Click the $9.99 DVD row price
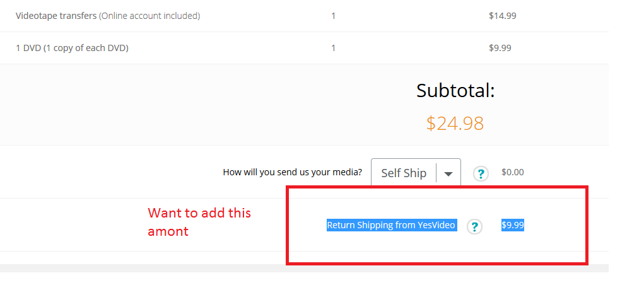644x290 pixels. tap(500, 48)
